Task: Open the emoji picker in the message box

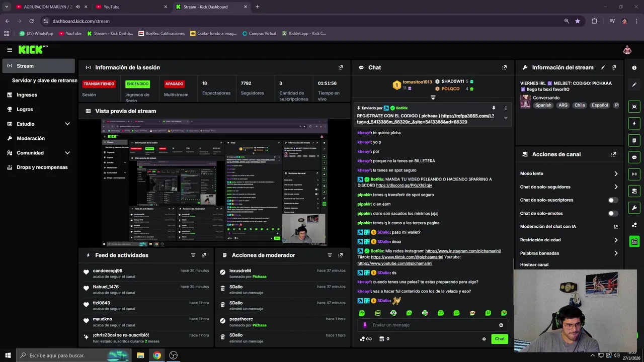Action: pyautogui.click(x=501, y=325)
